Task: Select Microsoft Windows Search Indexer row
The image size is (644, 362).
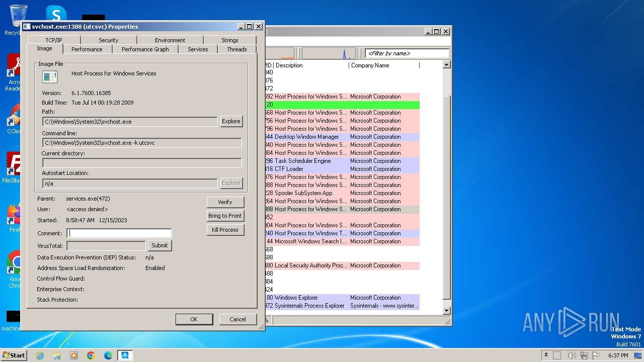Action: point(342,241)
